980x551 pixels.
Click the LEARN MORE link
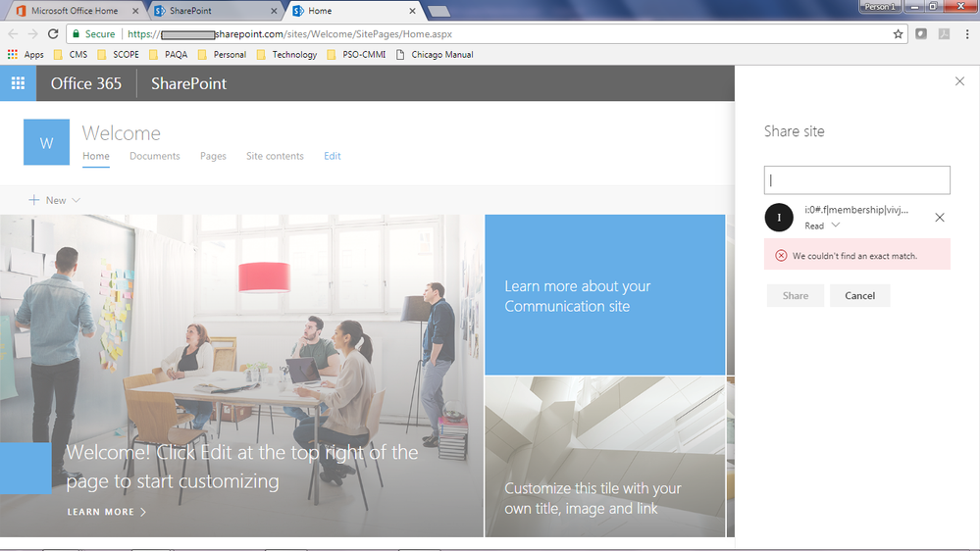point(107,512)
